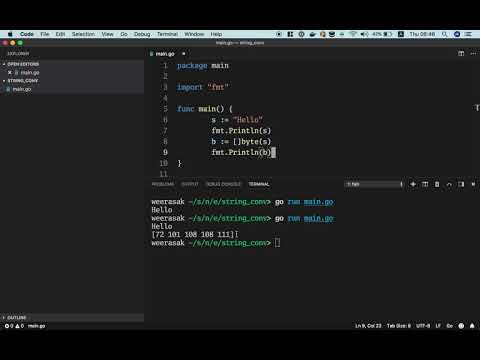Viewport: 480px width, 360px height.
Task: Open the Code menu
Action: (27, 34)
